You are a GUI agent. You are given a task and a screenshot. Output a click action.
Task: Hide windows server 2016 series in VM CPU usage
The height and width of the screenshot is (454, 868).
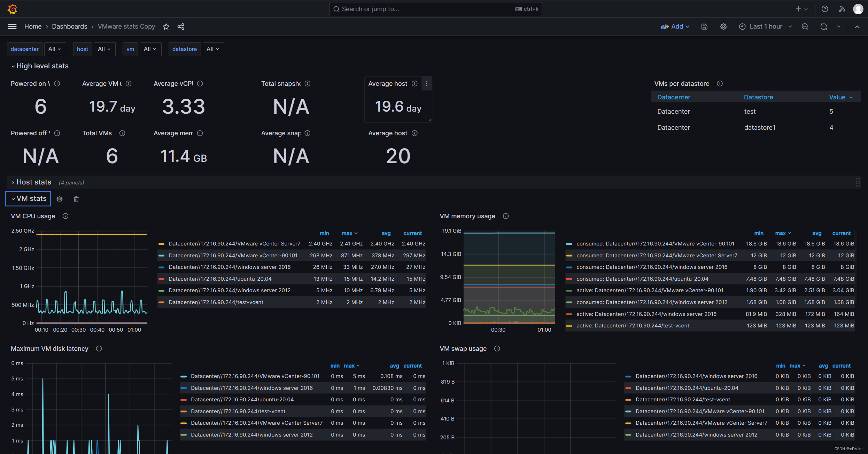click(x=230, y=267)
